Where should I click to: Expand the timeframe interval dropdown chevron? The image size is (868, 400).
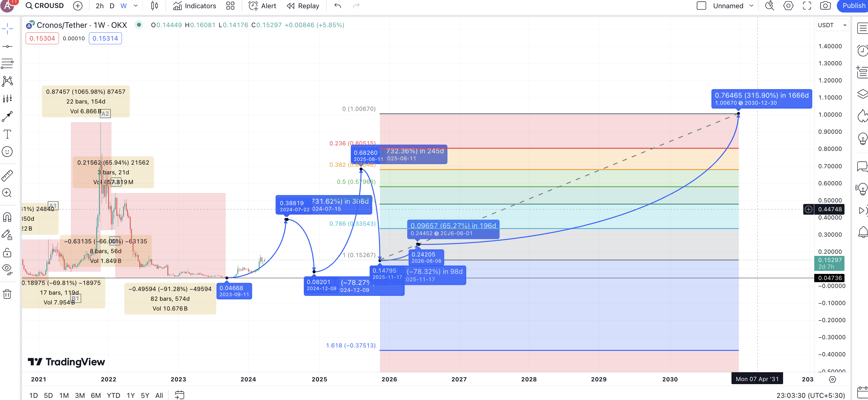(x=136, y=6)
